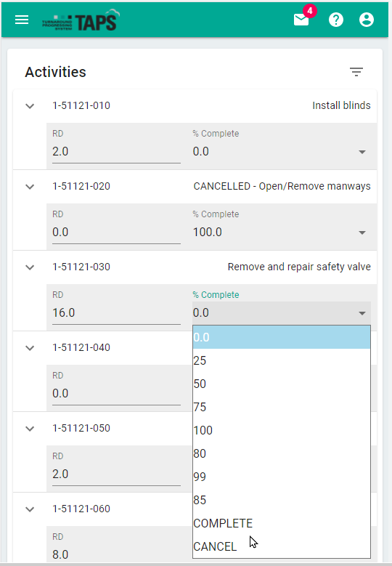Open the mail notifications icon
392x566 pixels.
[301, 20]
